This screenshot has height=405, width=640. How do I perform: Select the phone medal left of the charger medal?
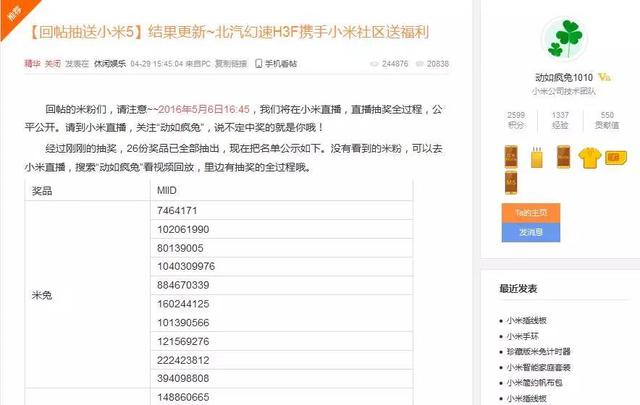click(x=511, y=157)
